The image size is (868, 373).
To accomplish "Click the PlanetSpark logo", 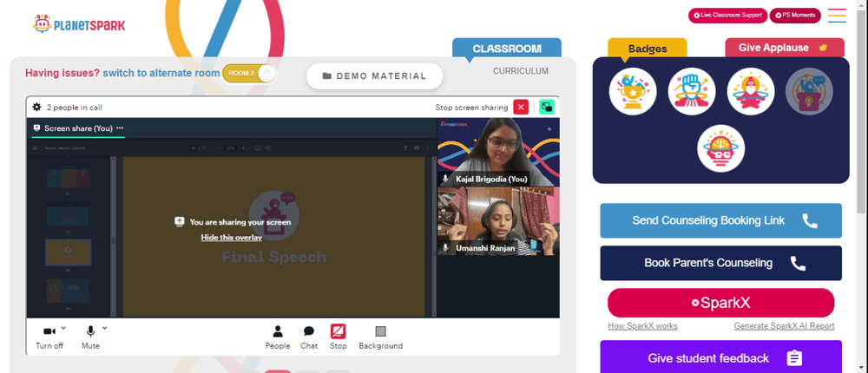I will click(x=79, y=23).
